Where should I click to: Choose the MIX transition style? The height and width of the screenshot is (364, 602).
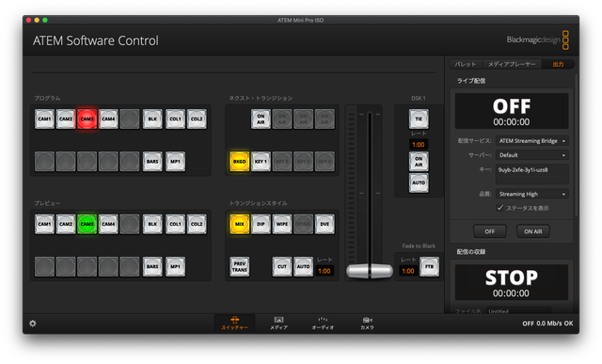pyautogui.click(x=239, y=224)
